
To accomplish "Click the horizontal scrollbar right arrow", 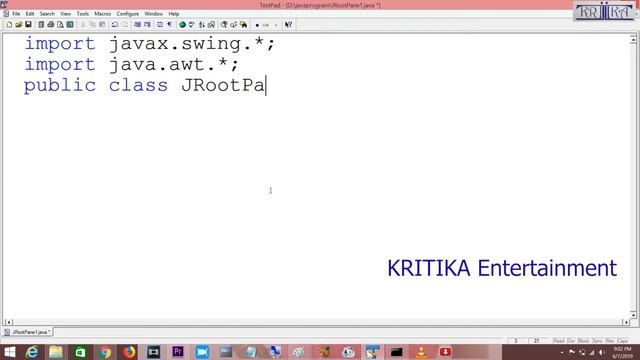I will (626, 322).
